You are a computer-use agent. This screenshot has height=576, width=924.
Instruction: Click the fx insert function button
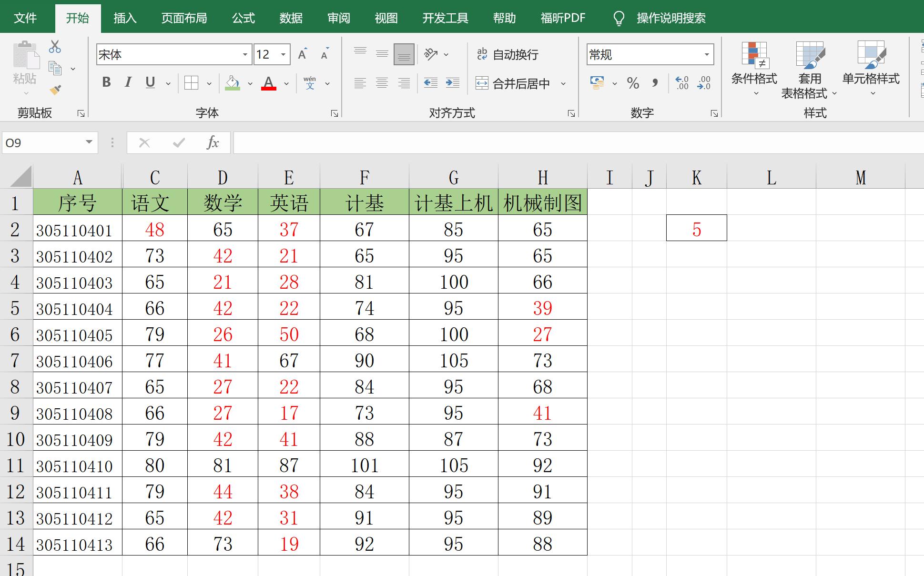(x=213, y=142)
